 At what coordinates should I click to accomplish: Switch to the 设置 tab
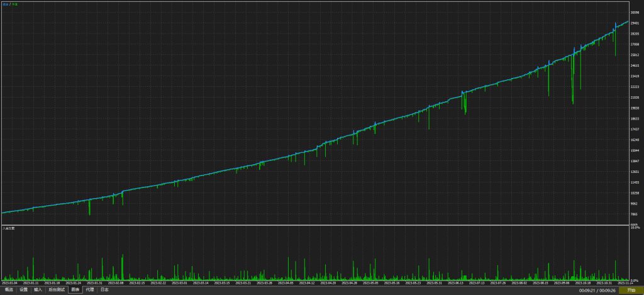point(24,290)
